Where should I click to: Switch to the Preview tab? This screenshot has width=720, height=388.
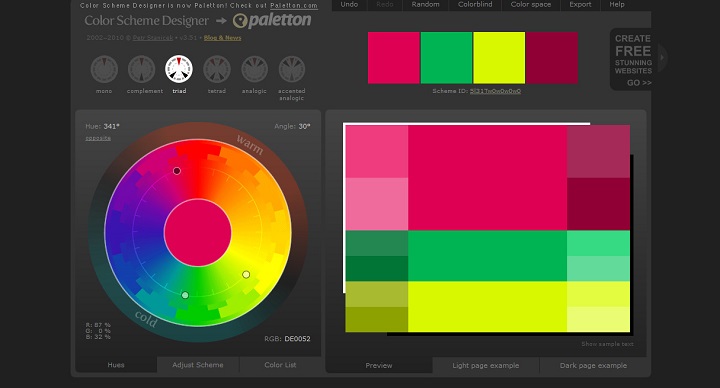(x=379, y=366)
